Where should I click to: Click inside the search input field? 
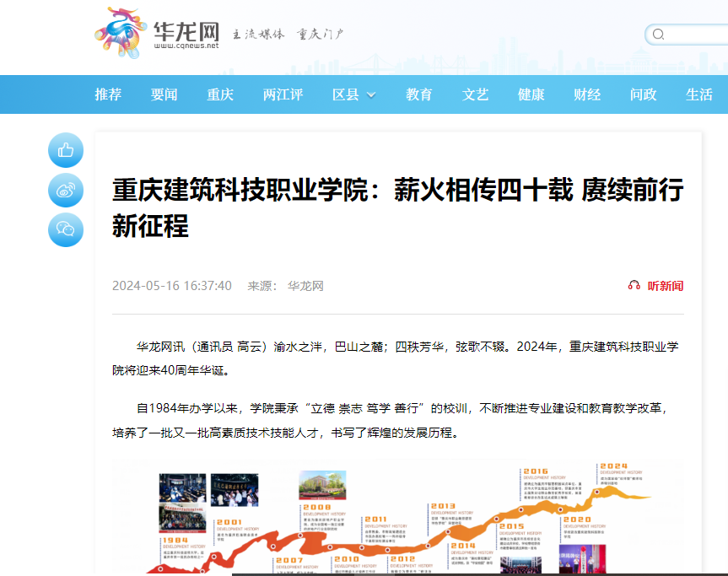(x=696, y=35)
